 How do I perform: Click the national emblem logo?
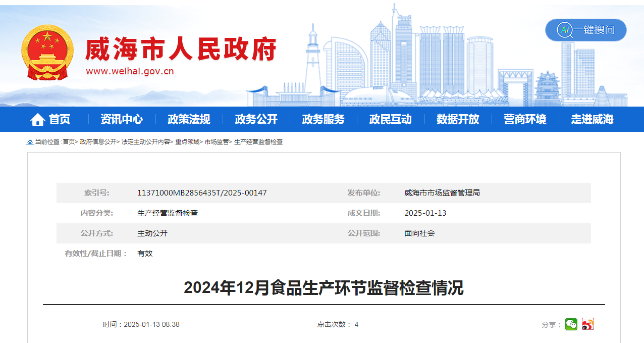point(47,53)
